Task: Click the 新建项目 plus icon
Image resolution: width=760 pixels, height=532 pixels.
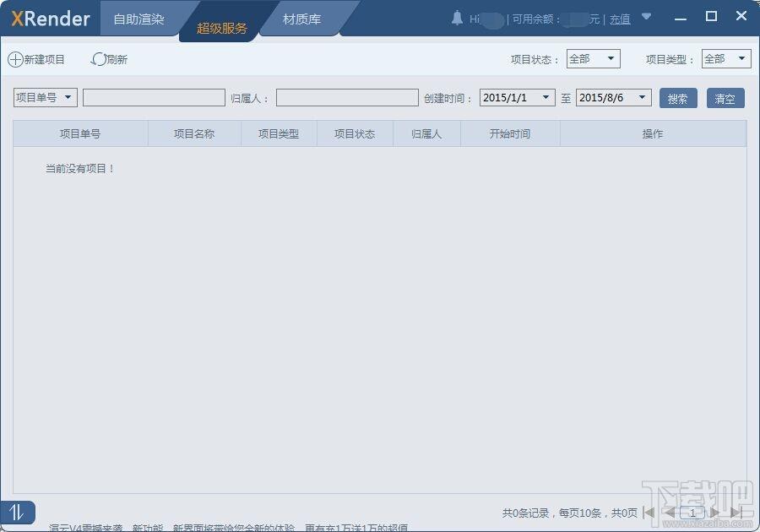Action: point(15,60)
